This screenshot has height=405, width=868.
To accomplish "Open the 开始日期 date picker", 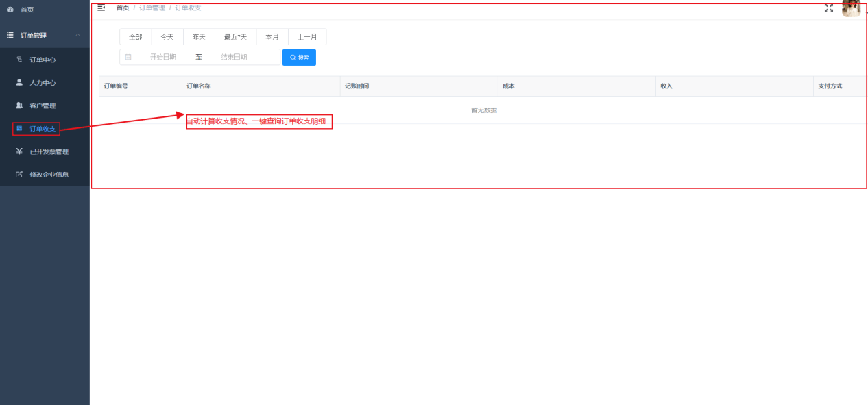I will [x=163, y=58].
